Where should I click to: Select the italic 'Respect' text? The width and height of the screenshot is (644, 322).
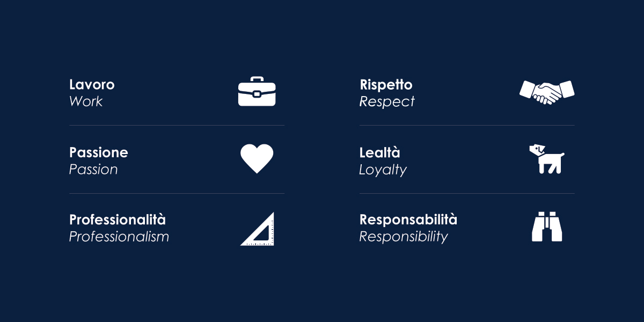pos(387,101)
